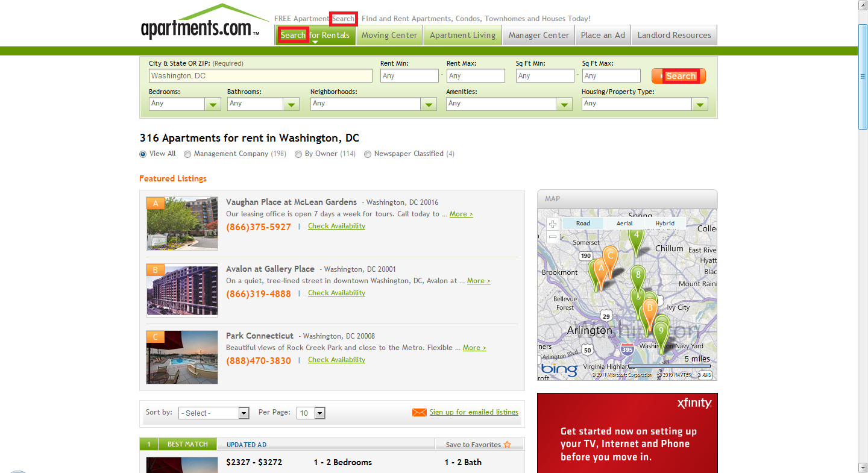The height and width of the screenshot is (473, 868).
Task: Click the Save to Favorites star icon
Action: pos(507,445)
